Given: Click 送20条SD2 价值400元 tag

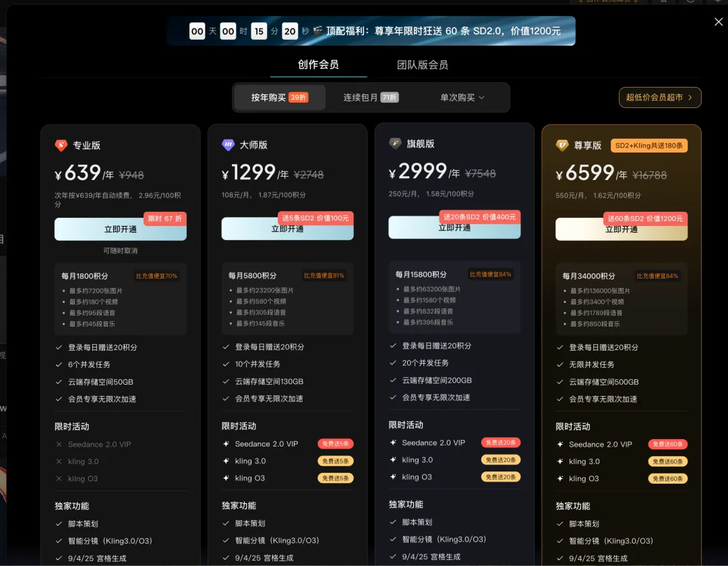Looking at the screenshot, I should (x=480, y=217).
